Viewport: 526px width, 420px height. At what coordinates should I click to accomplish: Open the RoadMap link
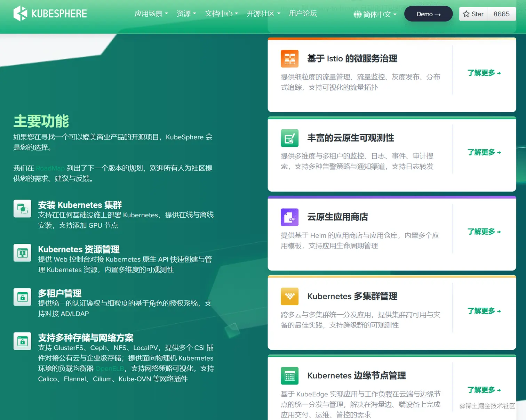[x=50, y=168]
